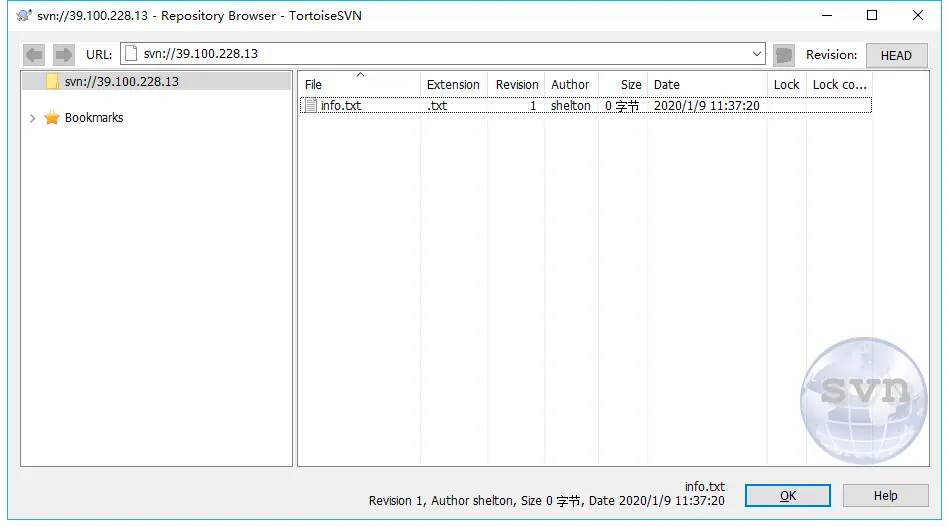
Task: Click the Help button
Action: [885, 496]
